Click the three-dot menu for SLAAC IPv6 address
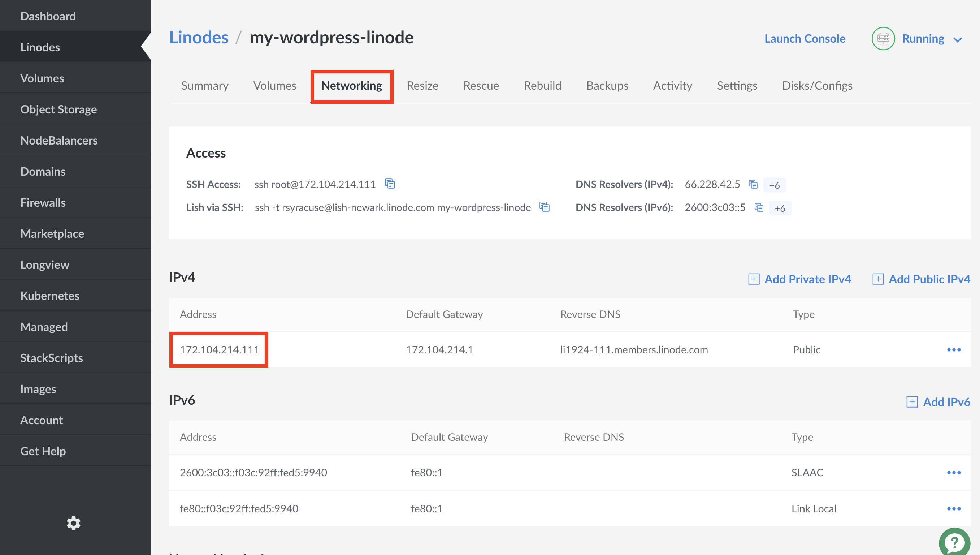The width and height of the screenshot is (980, 555). tap(954, 472)
